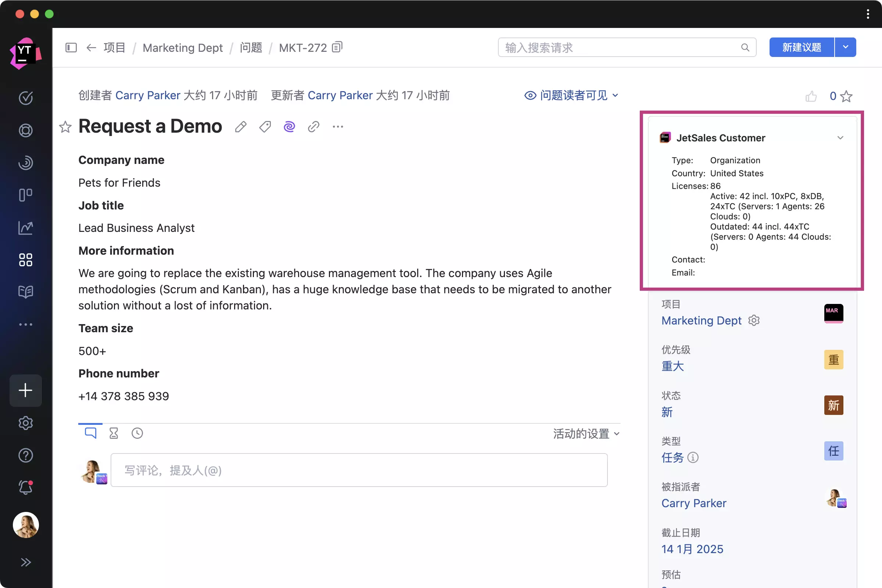Click the edit pencil icon beside title
882x588 pixels.
coord(241,127)
